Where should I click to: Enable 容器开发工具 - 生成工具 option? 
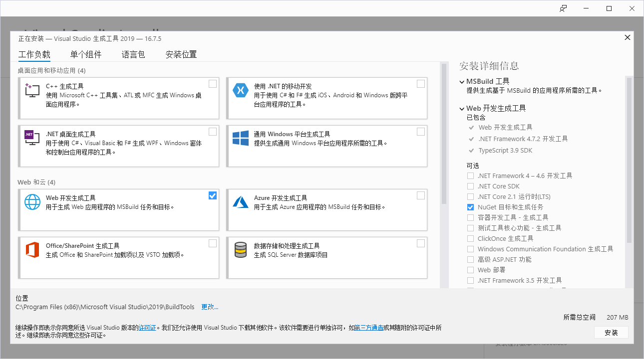pyautogui.click(x=470, y=218)
